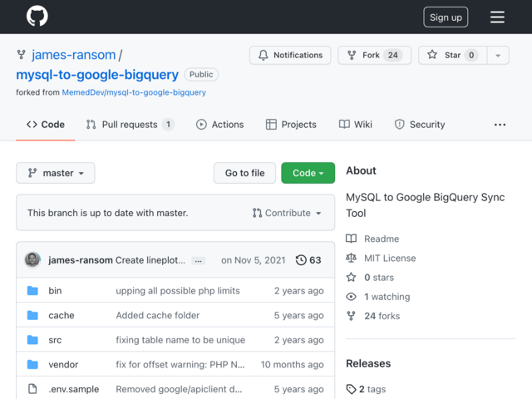Open the james-ransom user profile link
Screen dimensions: 532x399
click(74, 55)
